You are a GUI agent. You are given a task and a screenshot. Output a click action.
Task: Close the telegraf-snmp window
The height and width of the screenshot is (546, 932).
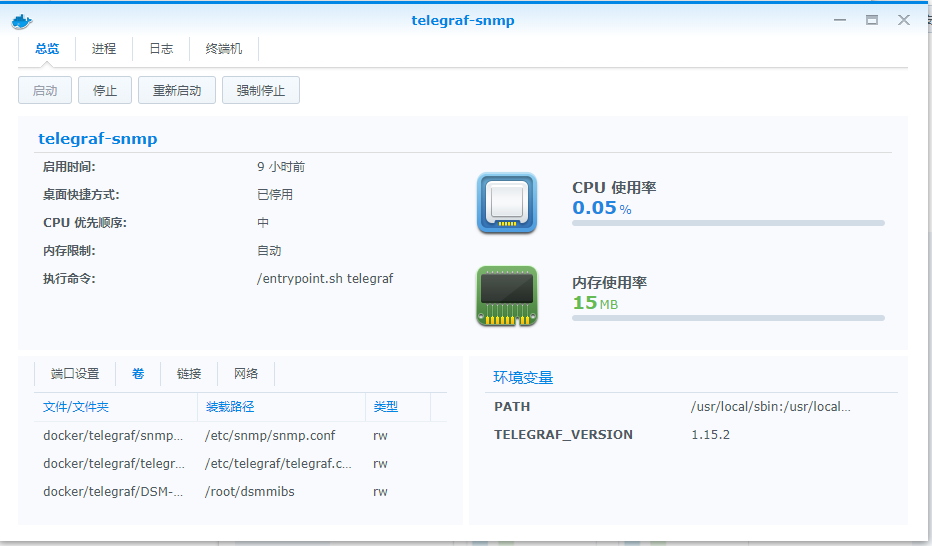point(904,20)
